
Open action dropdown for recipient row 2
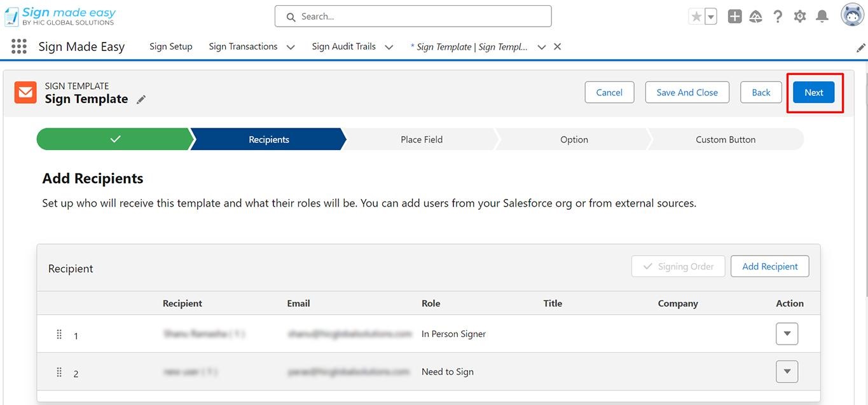(787, 371)
